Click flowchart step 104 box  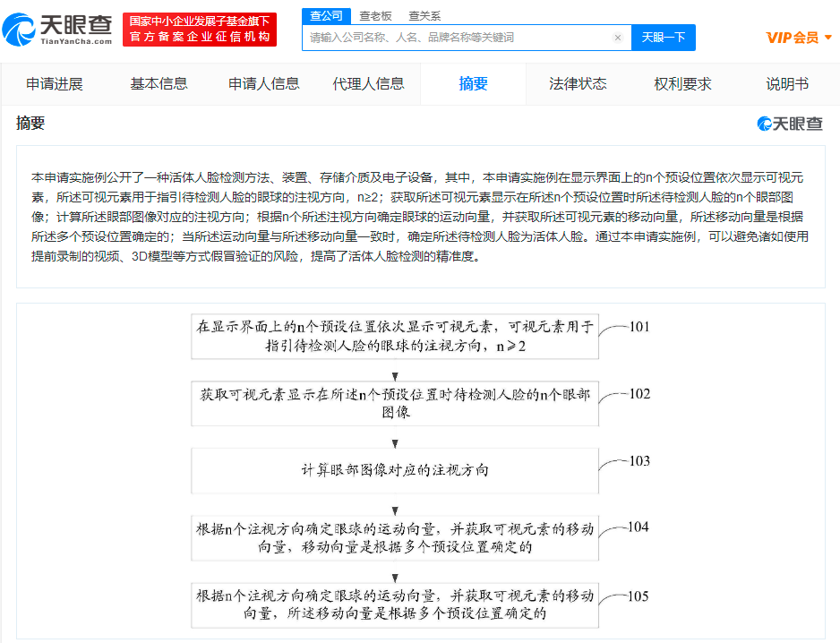(x=395, y=538)
